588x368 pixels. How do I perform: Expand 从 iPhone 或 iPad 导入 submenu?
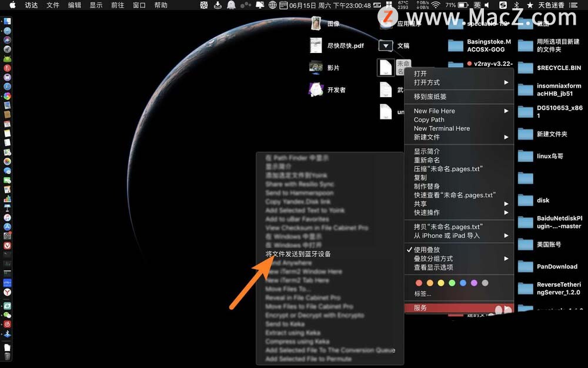tap(459, 236)
